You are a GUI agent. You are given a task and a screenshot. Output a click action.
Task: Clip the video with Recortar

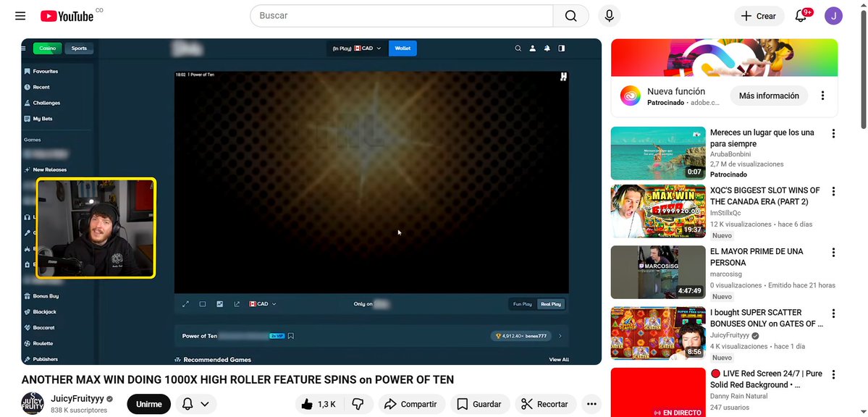546,404
